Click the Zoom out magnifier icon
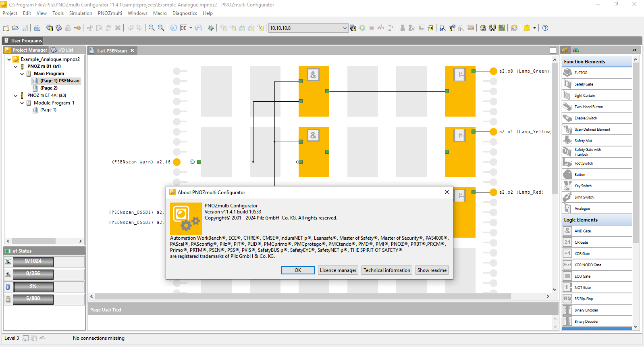The width and height of the screenshot is (644, 347). point(161,28)
